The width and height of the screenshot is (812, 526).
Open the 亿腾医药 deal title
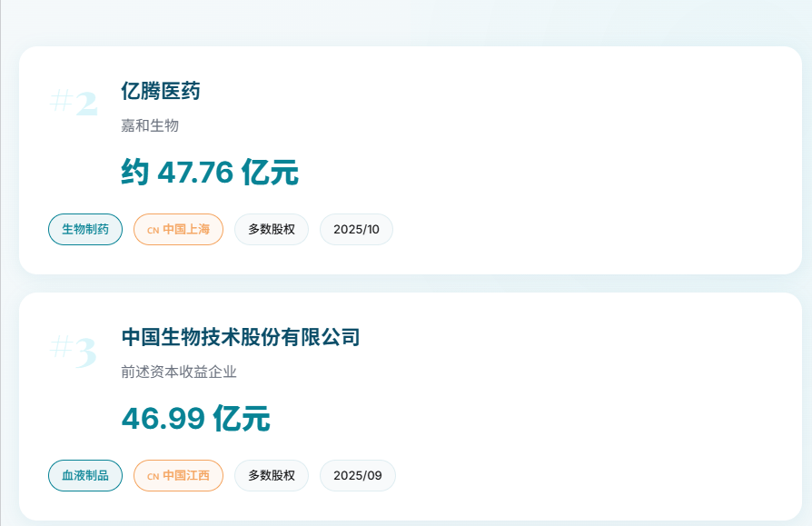tap(161, 91)
